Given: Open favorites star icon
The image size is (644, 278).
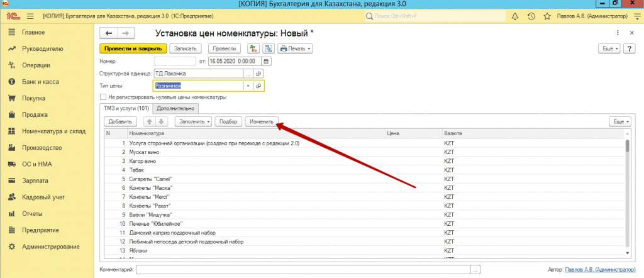Looking at the screenshot, I should click(547, 16).
